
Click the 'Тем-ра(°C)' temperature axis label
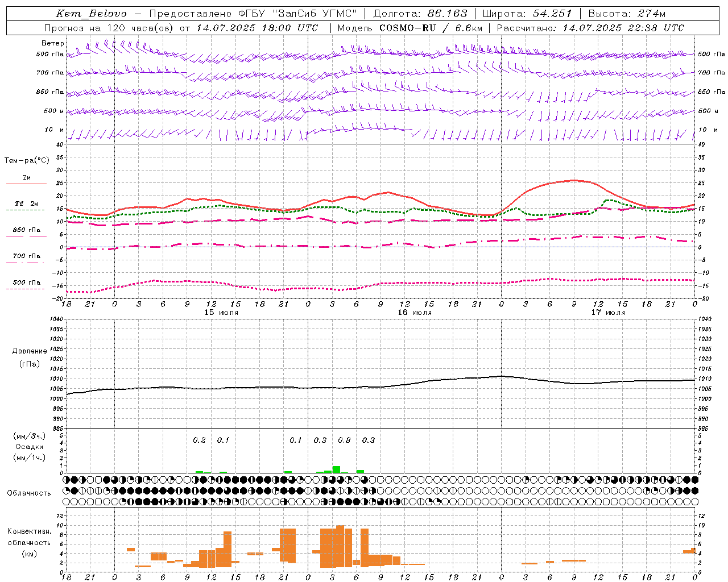27,161
